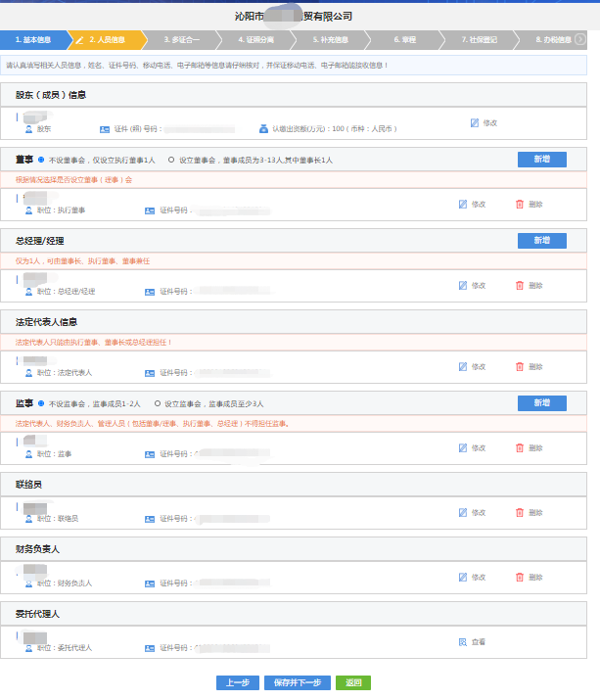Screen dimensions: 600x700
Task: Click 新增 in 董事 section
Action: [542, 160]
